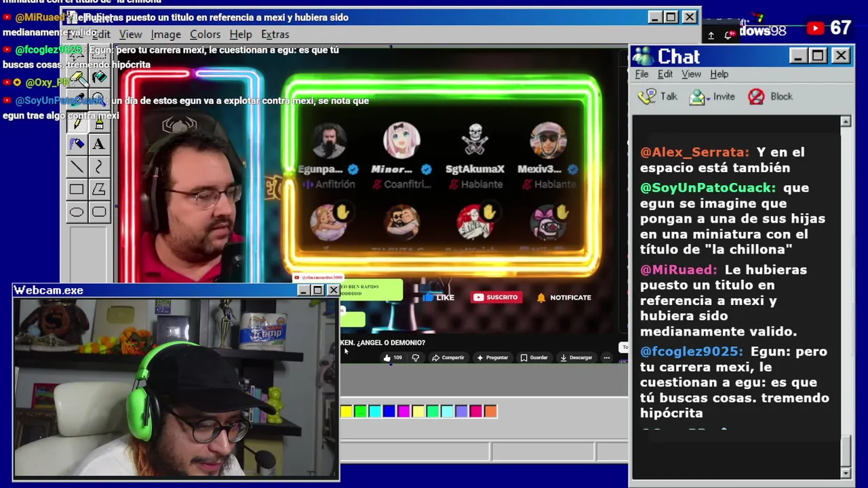Click the Minor speaker avatar
This screenshot has width=868, height=488.
[x=401, y=142]
